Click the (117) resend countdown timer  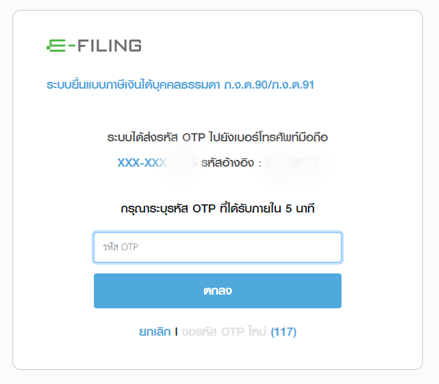(x=283, y=332)
